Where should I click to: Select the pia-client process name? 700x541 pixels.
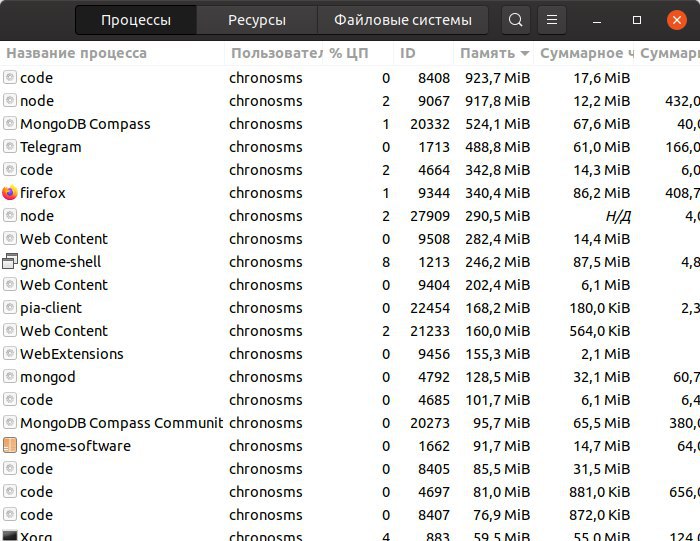(51, 308)
